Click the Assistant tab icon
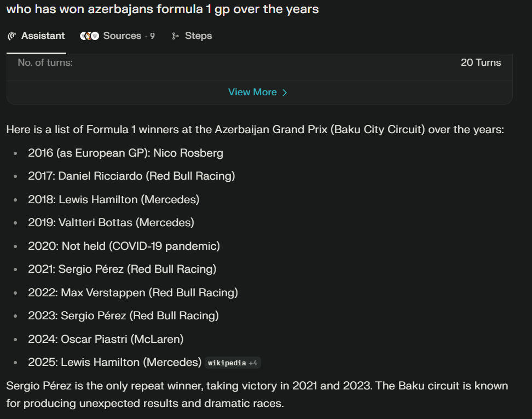532x419 pixels. coord(12,36)
